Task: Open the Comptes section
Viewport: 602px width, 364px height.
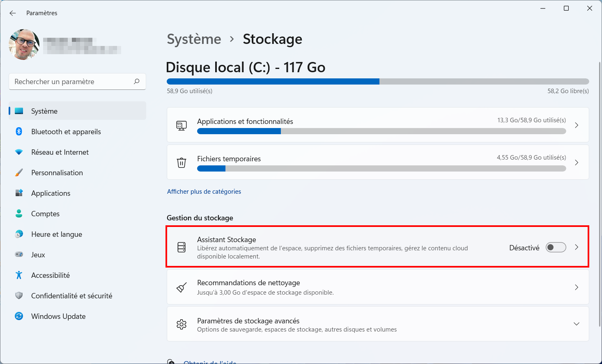Action: 77,213
